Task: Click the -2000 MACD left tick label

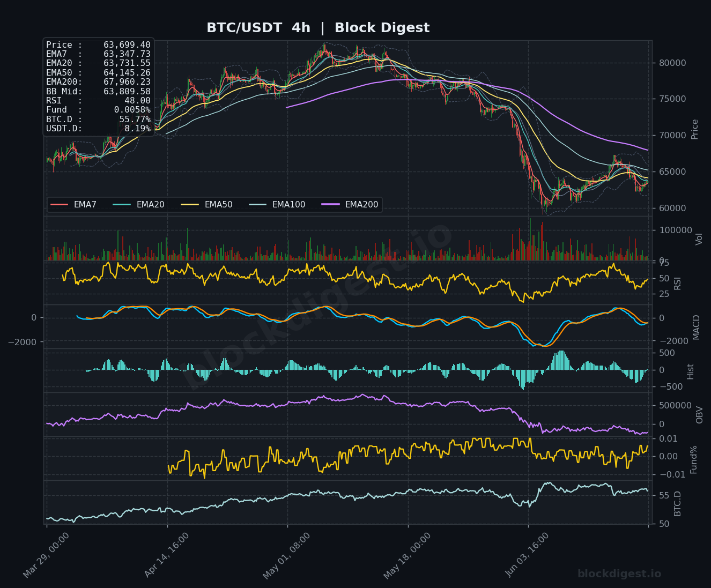Action: click(23, 342)
